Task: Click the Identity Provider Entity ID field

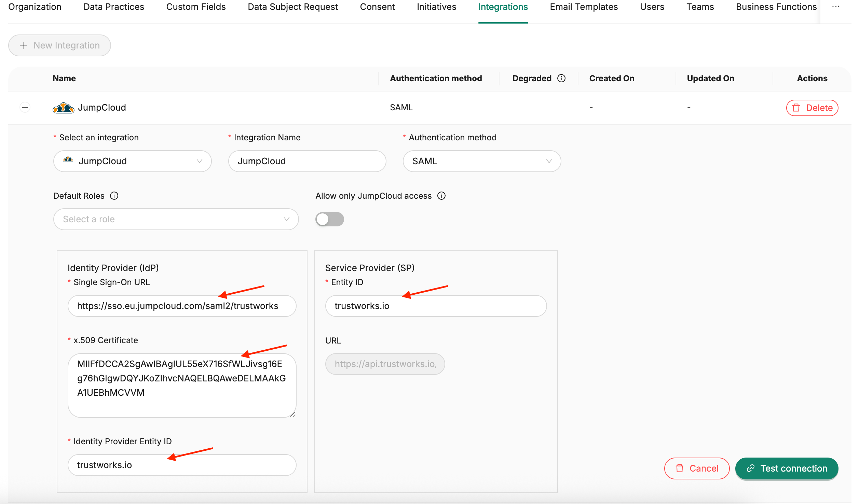Action: click(182, 465)
